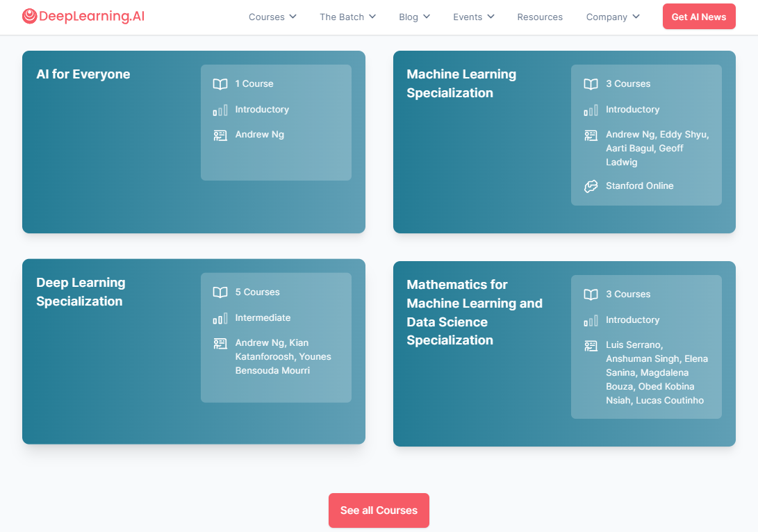Click the DeepLearning.AI logo icon
758x532 pixels.
30,17
